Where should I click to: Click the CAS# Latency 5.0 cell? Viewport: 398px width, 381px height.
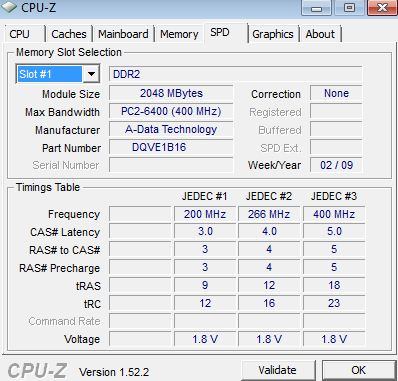click(334, 231)
